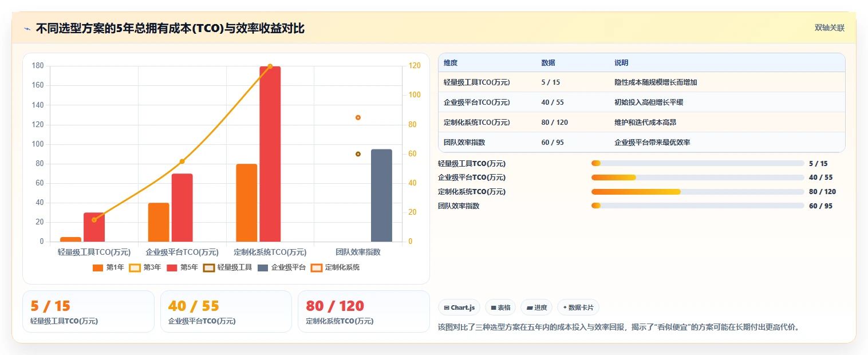Click the line point on 轻量级工具 red bar
The height and width of the screenshot is (355, 868).
click(94, 220)
